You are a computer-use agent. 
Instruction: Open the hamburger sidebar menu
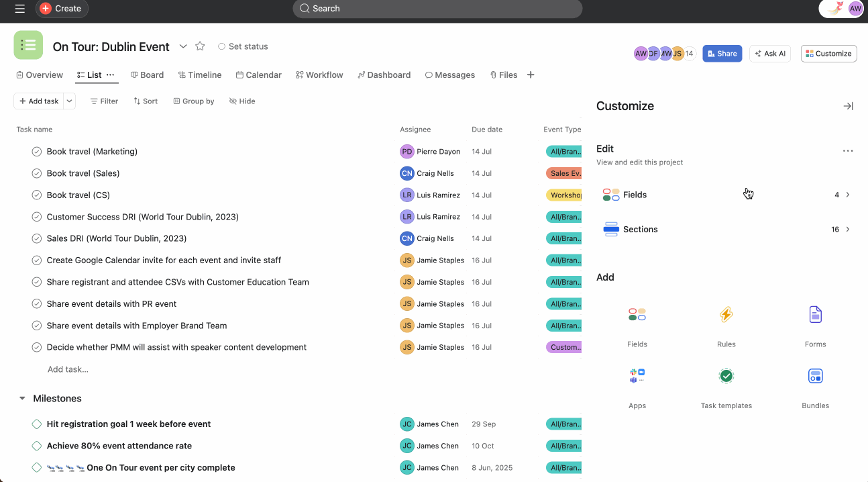[19, 9]
